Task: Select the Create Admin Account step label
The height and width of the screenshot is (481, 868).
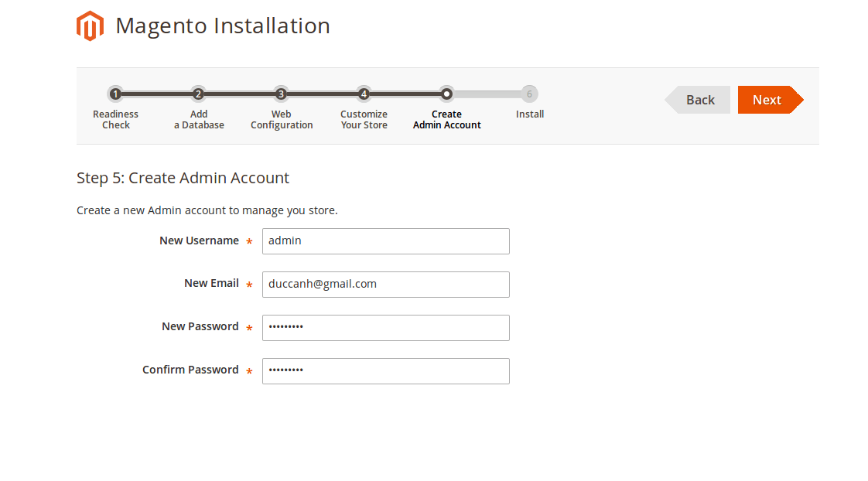Action: click(446, 120)
